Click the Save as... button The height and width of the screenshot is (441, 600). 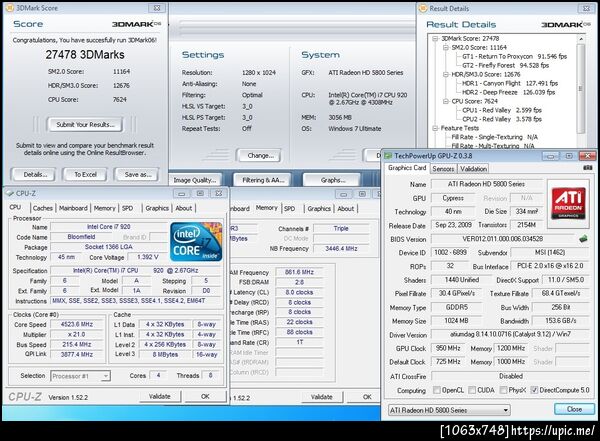point(138,175)
